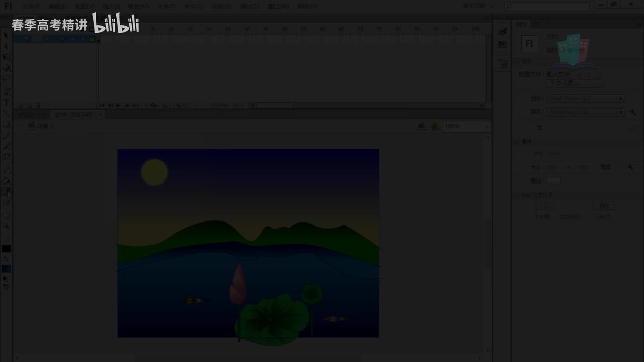Open the 窗口(W) menu
Viewport: 644px width, 362px height.
pos(279,7)
